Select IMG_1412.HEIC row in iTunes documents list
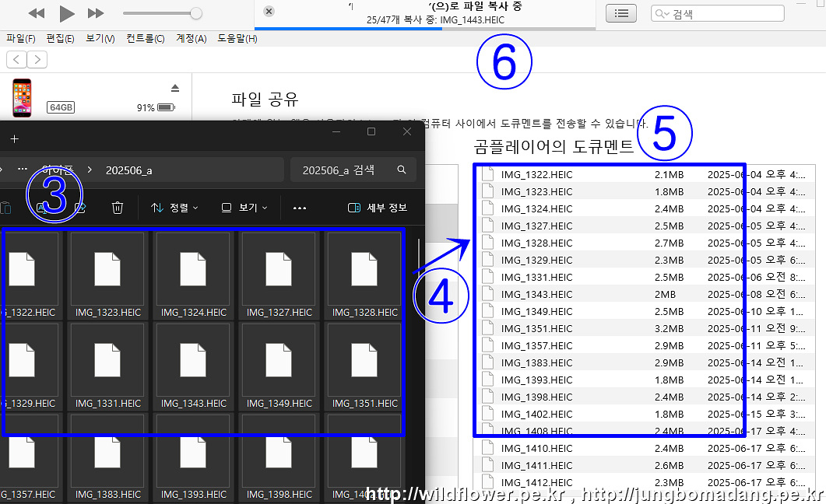 click(644, 482)
